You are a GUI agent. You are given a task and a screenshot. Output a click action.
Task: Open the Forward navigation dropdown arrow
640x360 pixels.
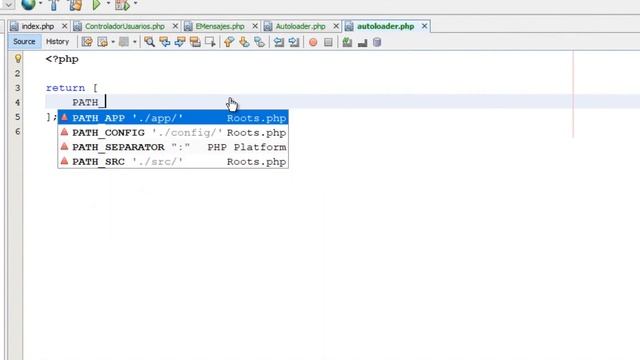tap(134, 42)
